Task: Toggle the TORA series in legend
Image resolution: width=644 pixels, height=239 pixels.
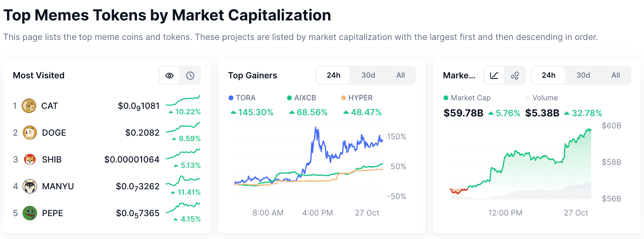Action: pyautogui.click(x=242, y=98)
